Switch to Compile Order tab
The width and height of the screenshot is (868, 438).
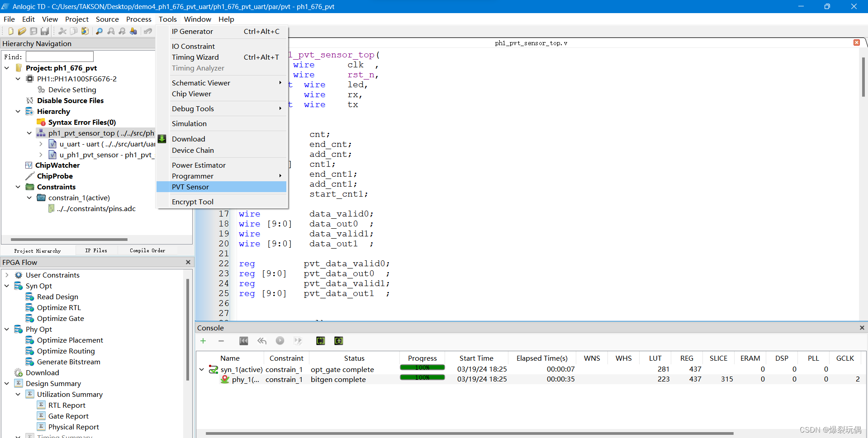(x=147, y=250)
